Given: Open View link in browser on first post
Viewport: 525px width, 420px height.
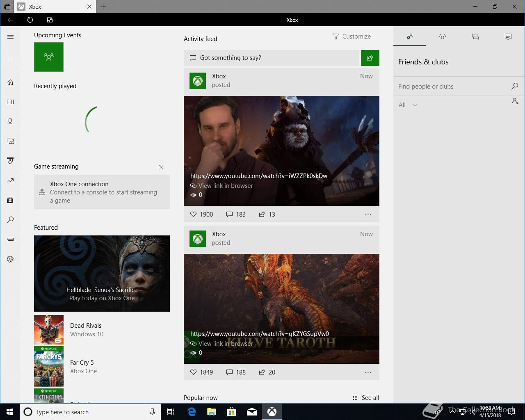Looking at the screenshot, I should [x=221, y=185].
